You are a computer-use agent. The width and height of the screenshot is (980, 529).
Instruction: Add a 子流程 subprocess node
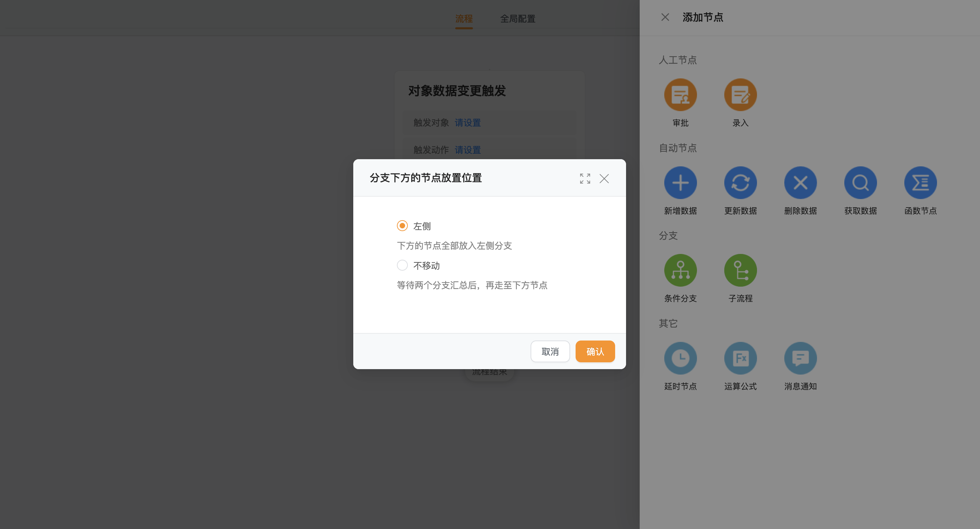(740, 270)
